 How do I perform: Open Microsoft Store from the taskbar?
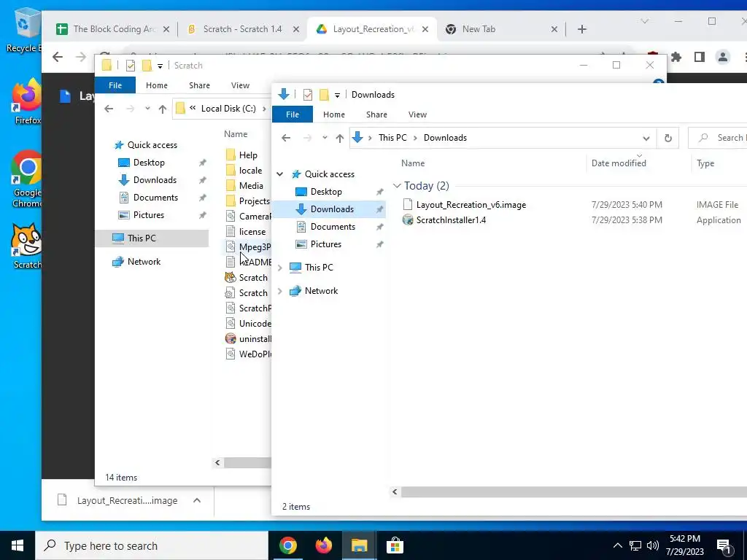(x=395, y=545)
